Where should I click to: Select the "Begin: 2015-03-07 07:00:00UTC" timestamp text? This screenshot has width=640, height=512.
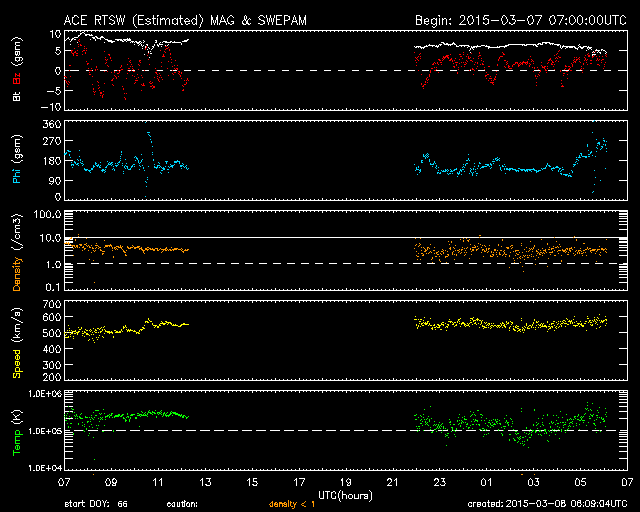tap(521, 20)
